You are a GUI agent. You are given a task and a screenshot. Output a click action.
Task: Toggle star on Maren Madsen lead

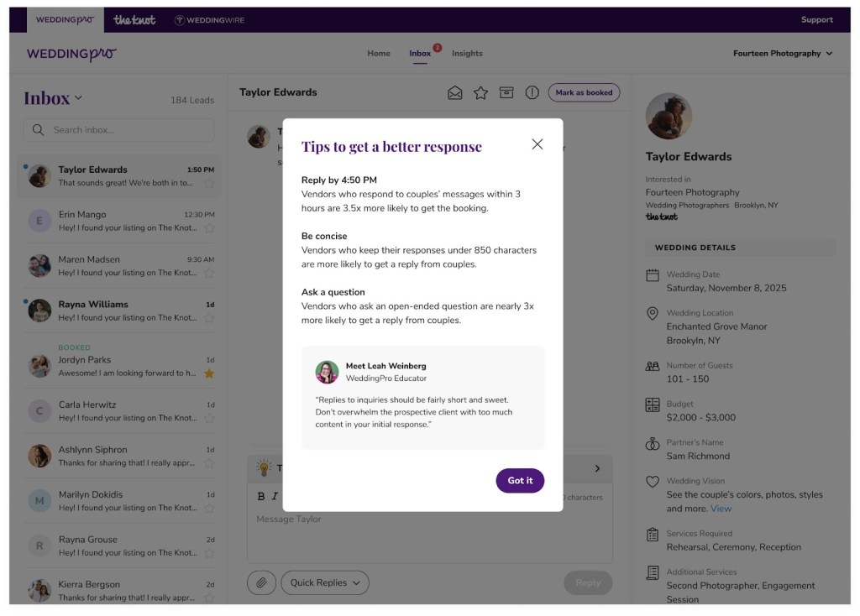(x=209, y=273)
